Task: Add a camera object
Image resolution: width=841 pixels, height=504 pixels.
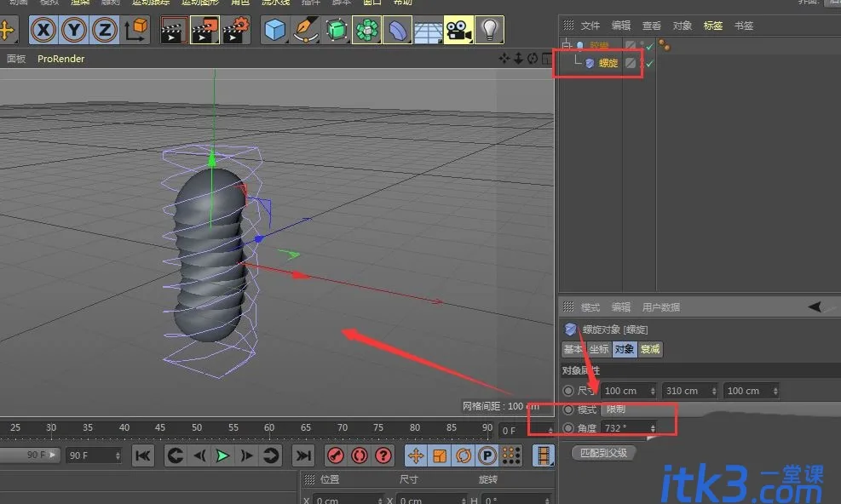Action: 458,30
